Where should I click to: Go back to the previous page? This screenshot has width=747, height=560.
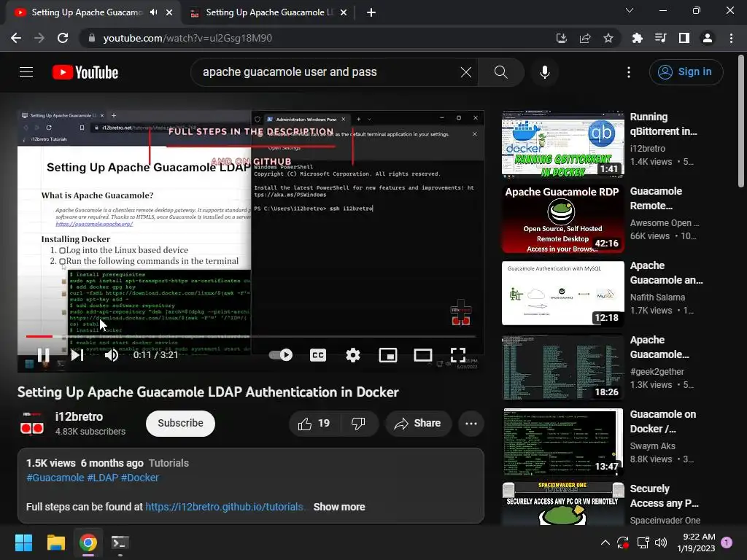(16, 38)
